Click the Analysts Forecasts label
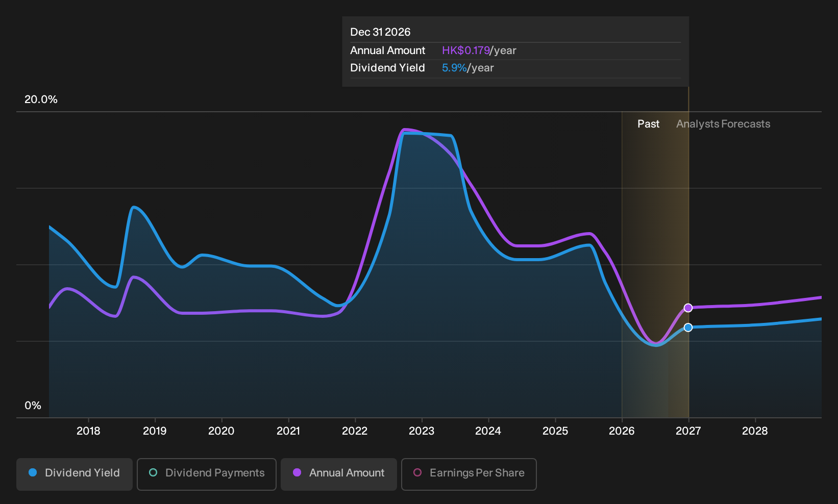 [723, 124]
